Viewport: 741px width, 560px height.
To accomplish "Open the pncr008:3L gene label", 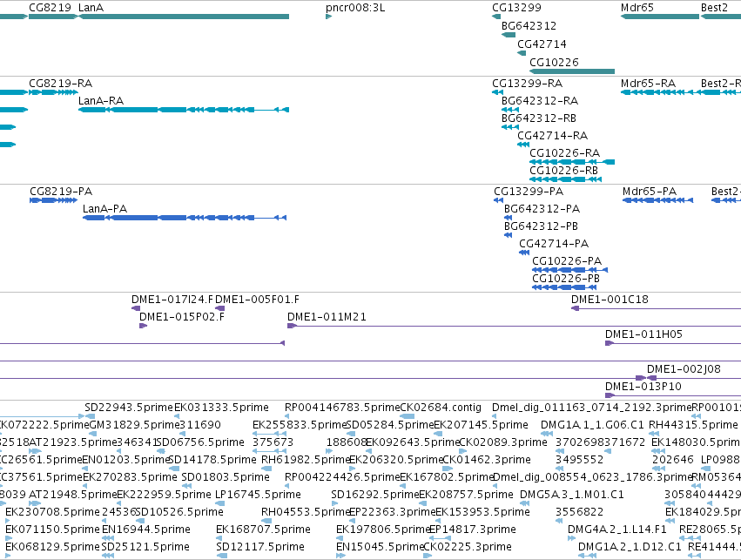I will (355, 8).
